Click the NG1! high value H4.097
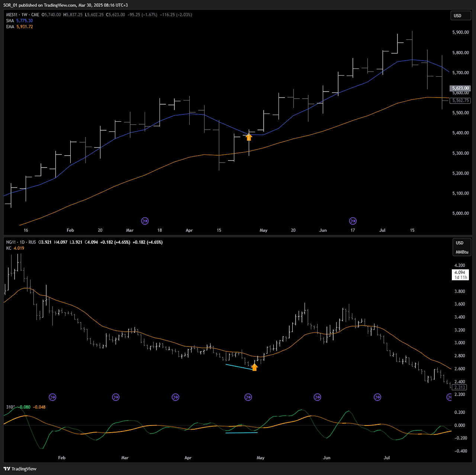 (x=61, y=242)
